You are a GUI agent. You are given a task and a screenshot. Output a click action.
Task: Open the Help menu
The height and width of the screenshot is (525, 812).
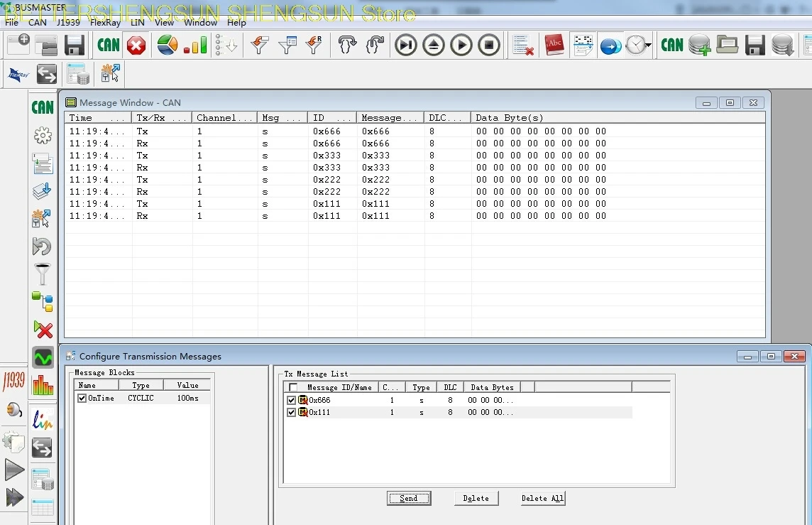236,22
